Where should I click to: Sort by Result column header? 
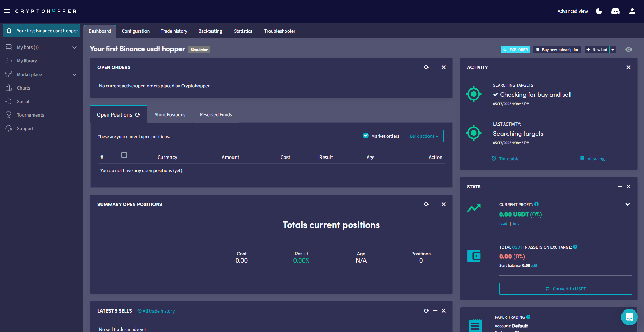tap(326, 157)
